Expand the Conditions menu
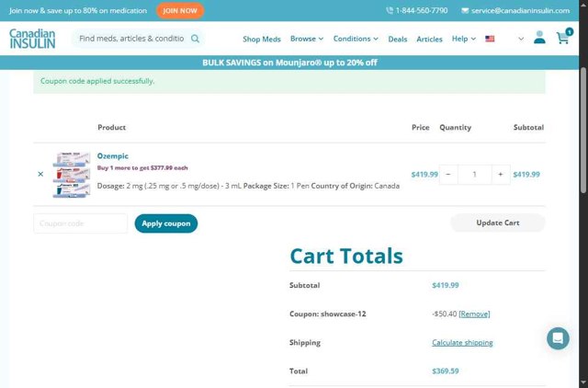The image size is (588, 388). 356,39
